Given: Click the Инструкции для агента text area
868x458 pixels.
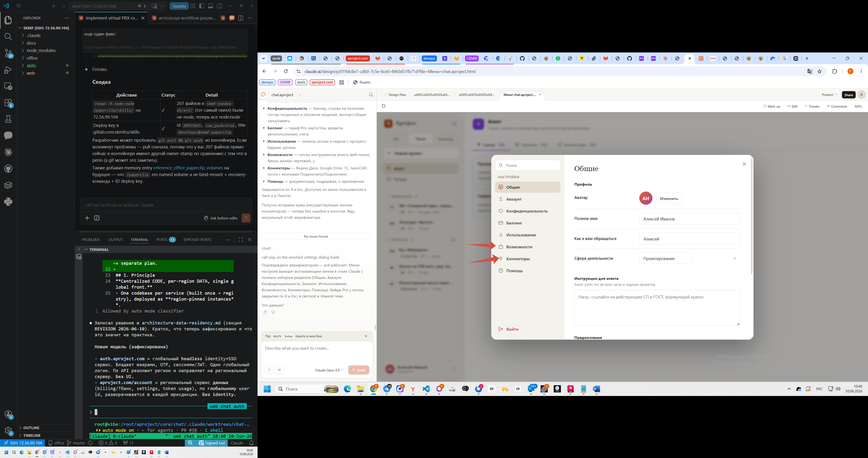Looking at the screenshot, I should click(657, 308).
